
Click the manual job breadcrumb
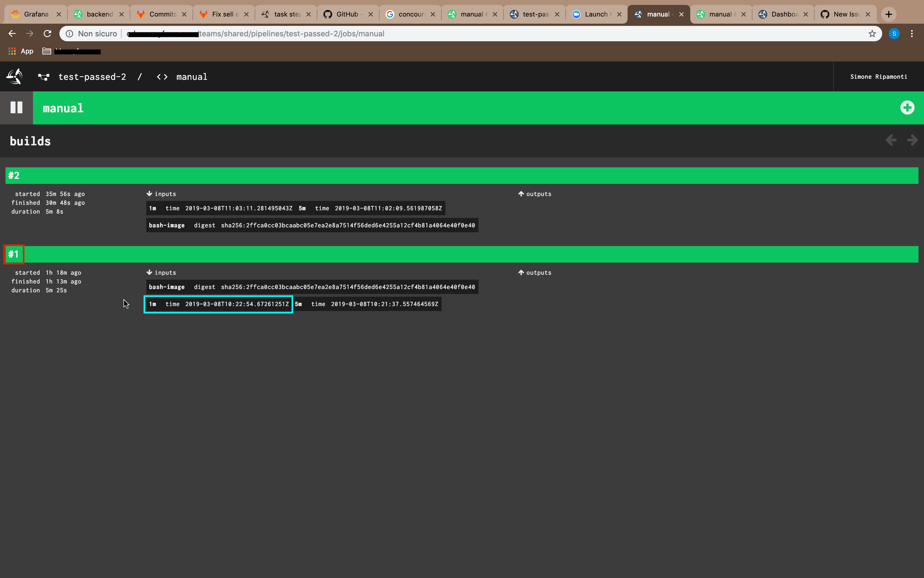click(182, 77)
